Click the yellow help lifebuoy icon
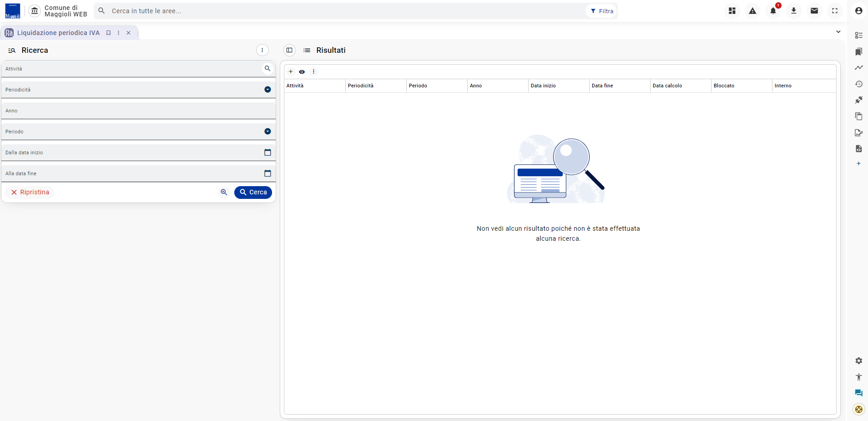 (858, 410)
